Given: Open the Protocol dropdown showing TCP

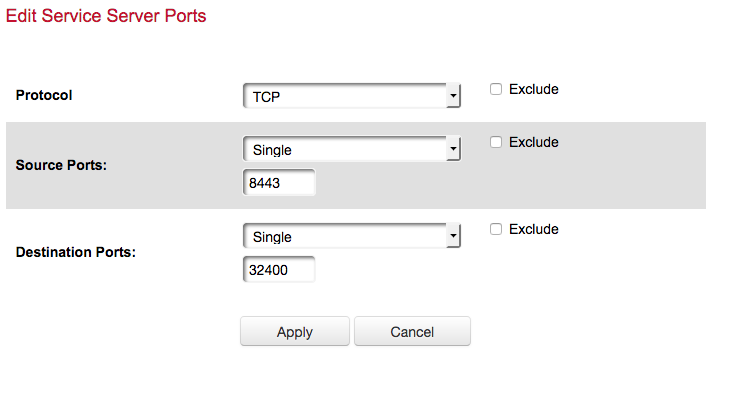Looking at the screenshot, I should pyautogui.click(x=345, y=96).
